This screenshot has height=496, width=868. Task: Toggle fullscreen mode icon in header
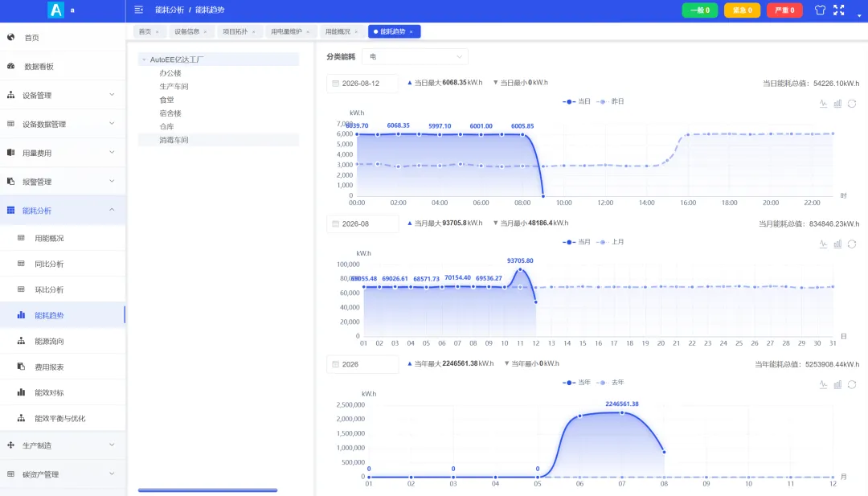coord(838,10)
